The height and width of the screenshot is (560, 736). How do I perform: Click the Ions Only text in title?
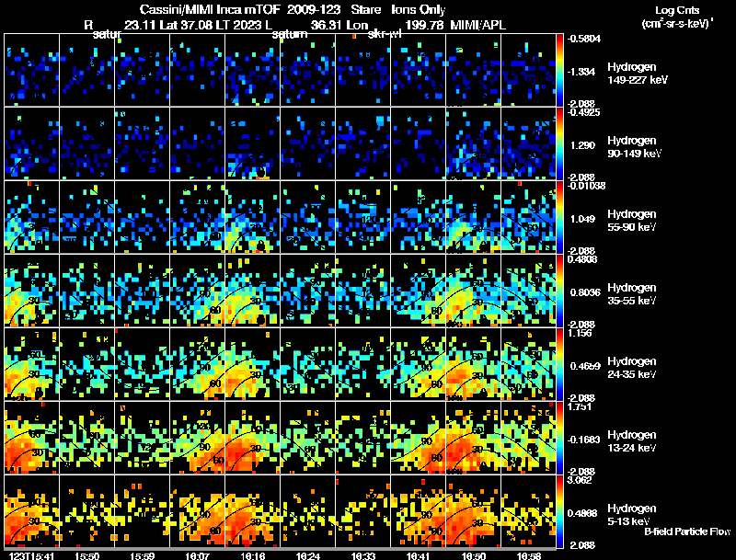pos(419,9)
